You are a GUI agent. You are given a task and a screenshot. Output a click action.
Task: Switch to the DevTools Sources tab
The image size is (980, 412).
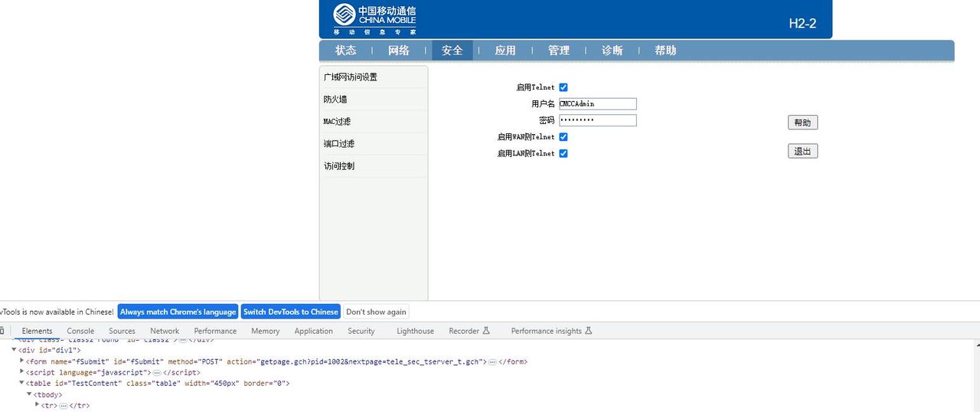point(122,331)
